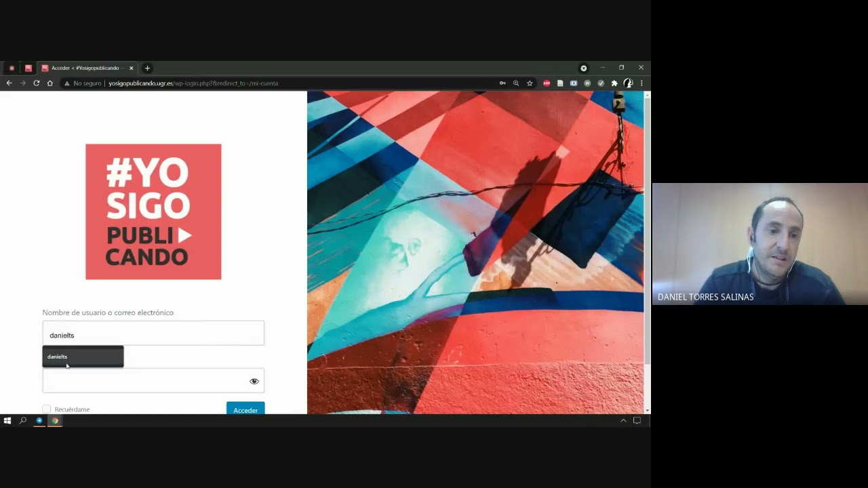Viewport: 868px width, 488px height.
Task: Click the page scrollbar up arrow
Action: pos(648,95)
